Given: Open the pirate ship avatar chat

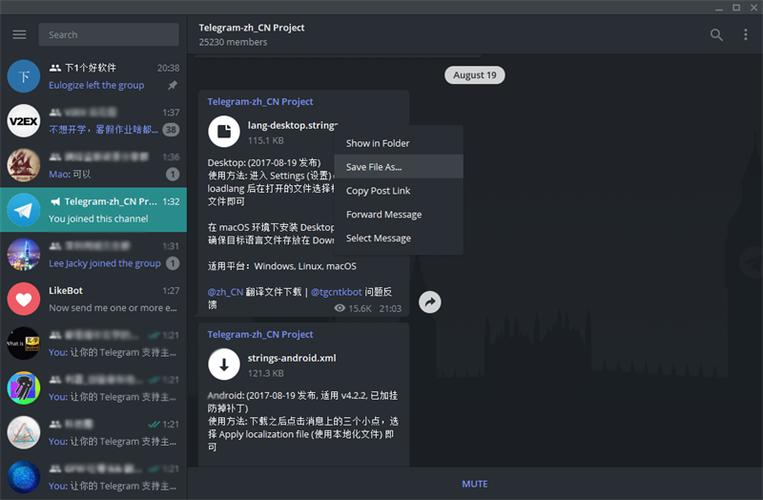Looking at the screenshot, I should tap(23, 165).
